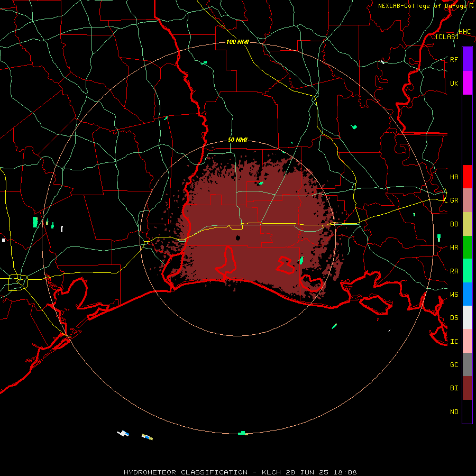Select the IC light pink legend swatch
This screenshot has height=476, width=476.
[x=467, y=341]
